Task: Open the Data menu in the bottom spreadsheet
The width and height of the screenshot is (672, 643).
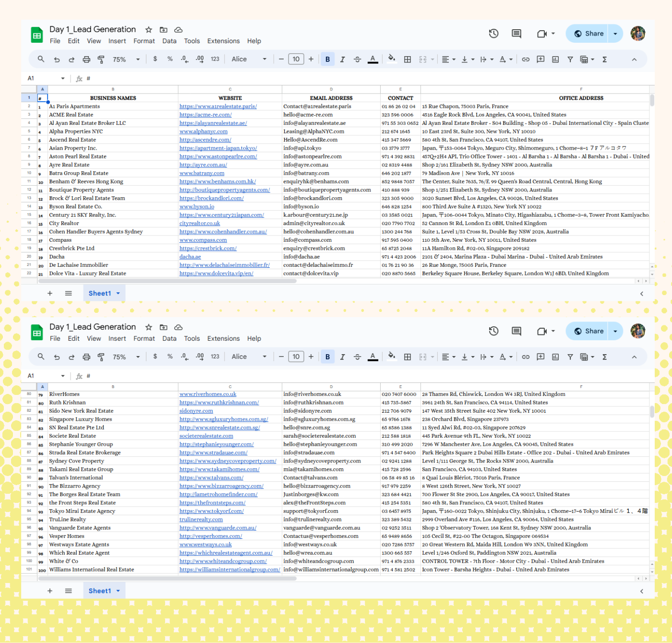Action: click(x=169, y=339)
